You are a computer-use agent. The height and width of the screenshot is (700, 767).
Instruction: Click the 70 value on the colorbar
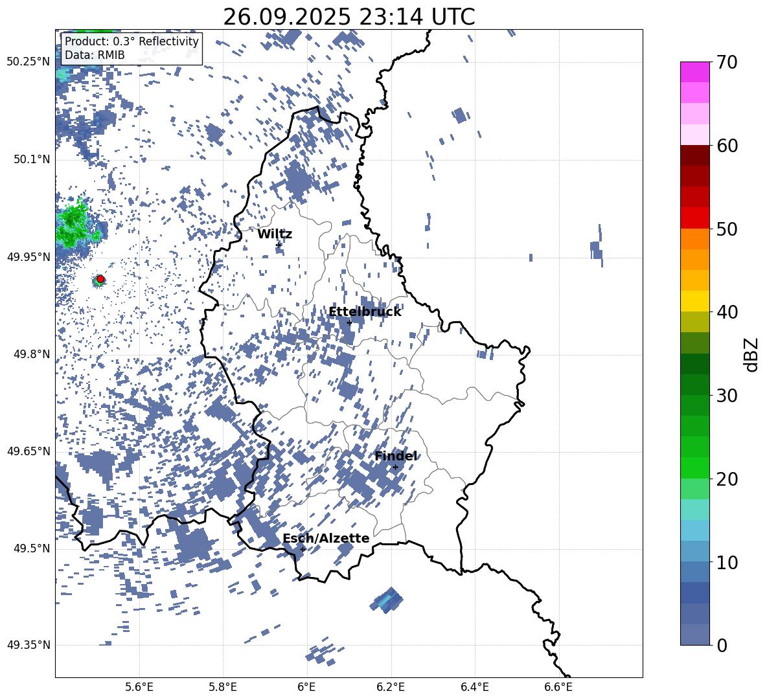point(727,63)
